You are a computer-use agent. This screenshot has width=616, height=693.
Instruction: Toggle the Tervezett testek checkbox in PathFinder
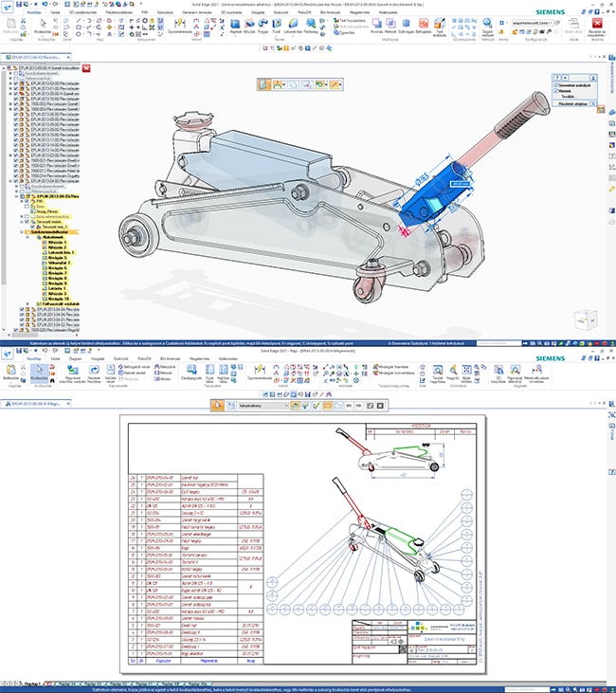[27, 222]
